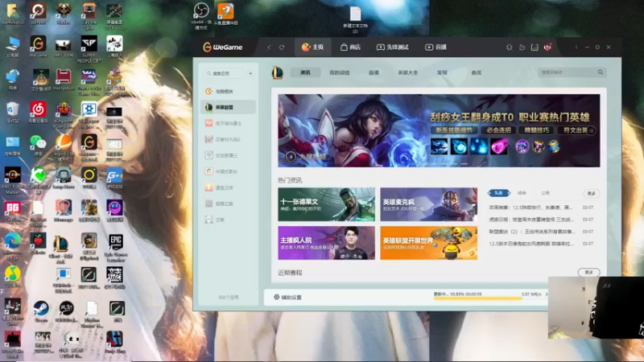Open the 英雄麦克疯 news card
Screen dimensions: 644x362
[x=429, y=204]
